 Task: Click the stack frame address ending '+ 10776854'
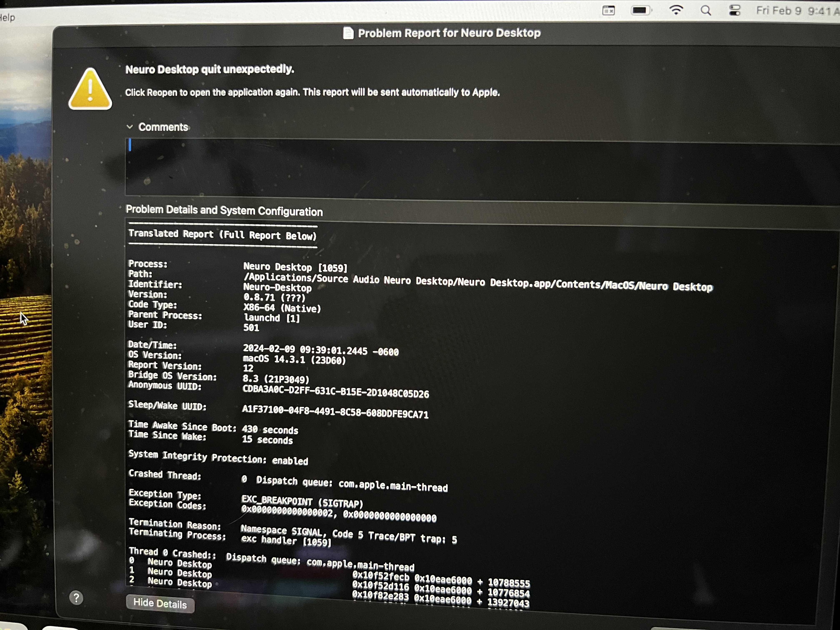pyautogui.click(x=441, y=589)
